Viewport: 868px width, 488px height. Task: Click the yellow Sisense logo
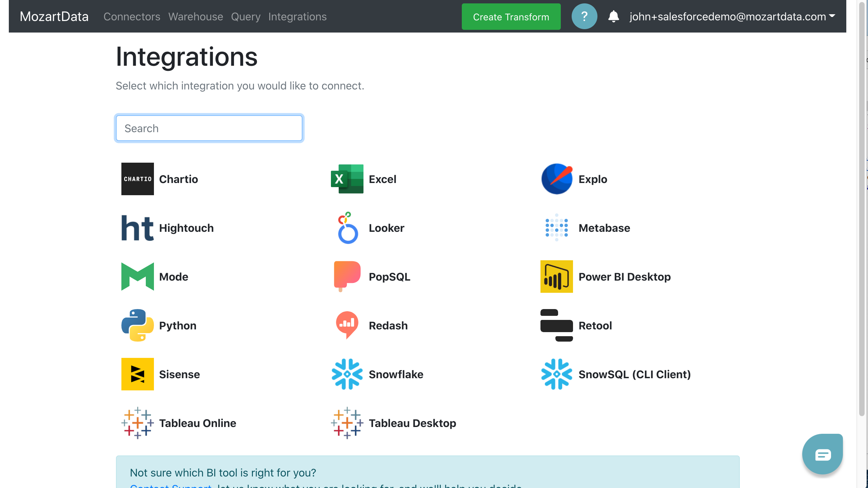(137, 374)
